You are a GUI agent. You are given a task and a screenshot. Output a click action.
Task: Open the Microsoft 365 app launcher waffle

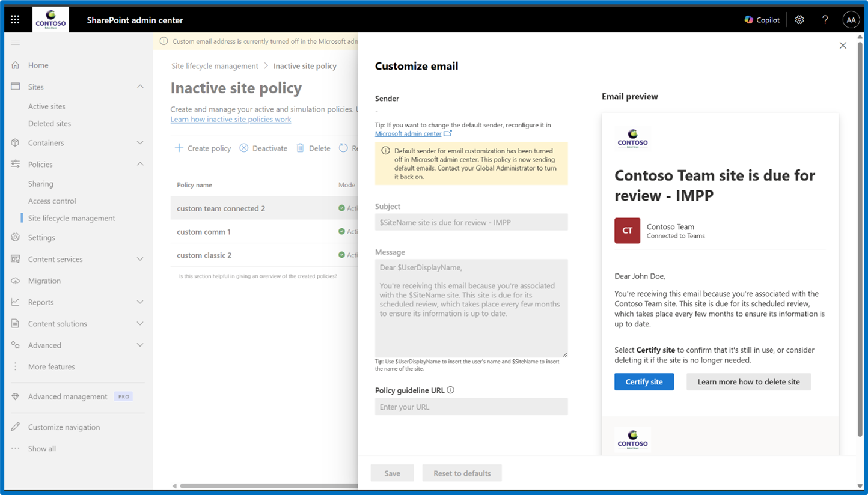tap(15, 19)
